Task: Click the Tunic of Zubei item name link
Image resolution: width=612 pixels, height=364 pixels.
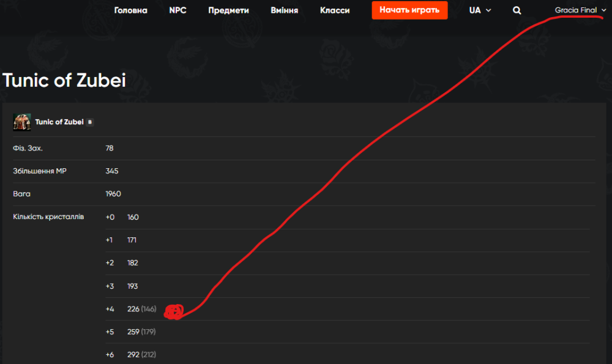Action: 59,122
